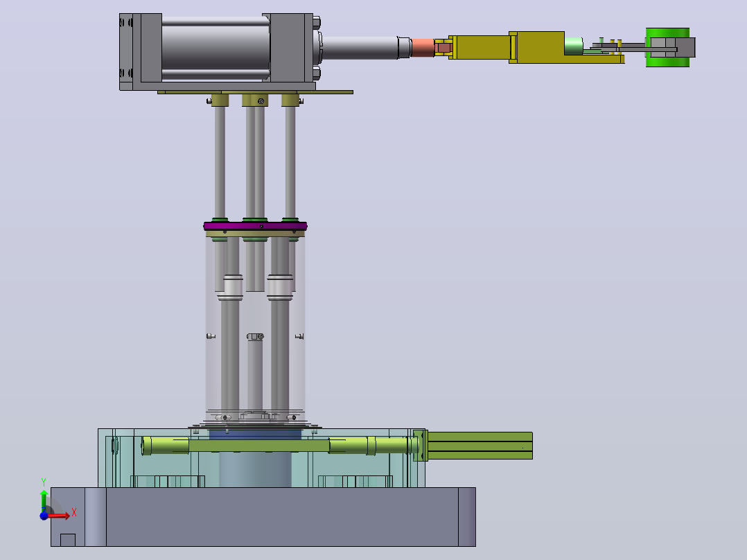747x560 pixels.
Task: Pick the olive yellow arm block
Action: (536, 47)
